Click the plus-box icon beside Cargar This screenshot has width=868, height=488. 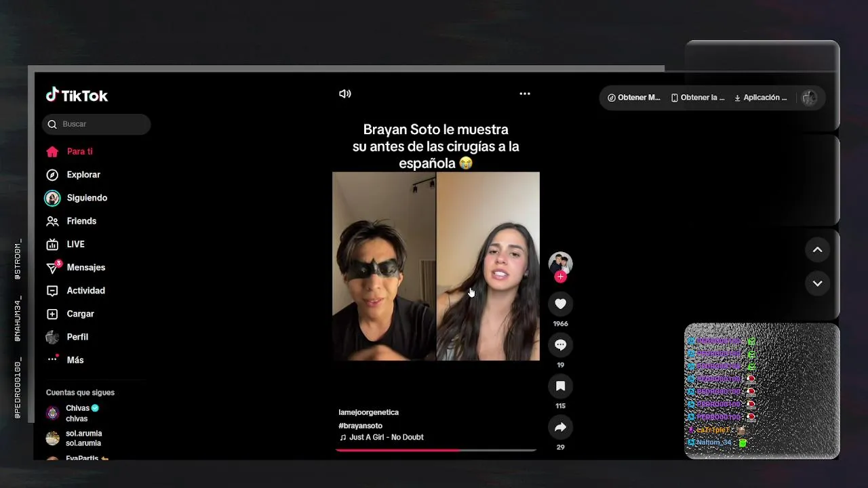coord(52,314)
